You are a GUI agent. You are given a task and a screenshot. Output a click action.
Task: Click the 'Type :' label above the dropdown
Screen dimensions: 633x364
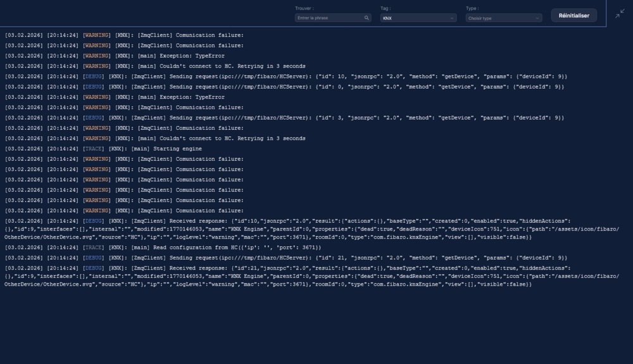click(x=472, y=8)
